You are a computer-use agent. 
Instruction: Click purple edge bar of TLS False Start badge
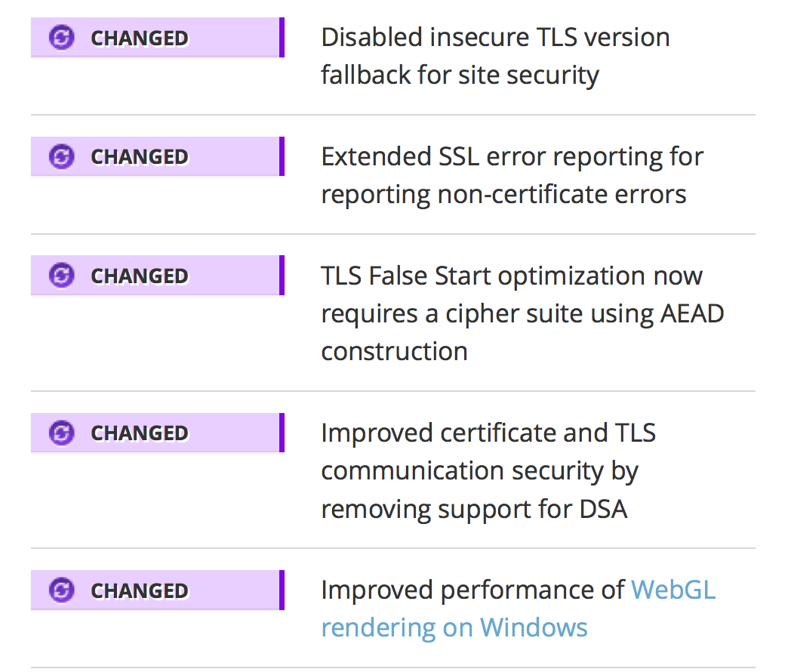282,276
